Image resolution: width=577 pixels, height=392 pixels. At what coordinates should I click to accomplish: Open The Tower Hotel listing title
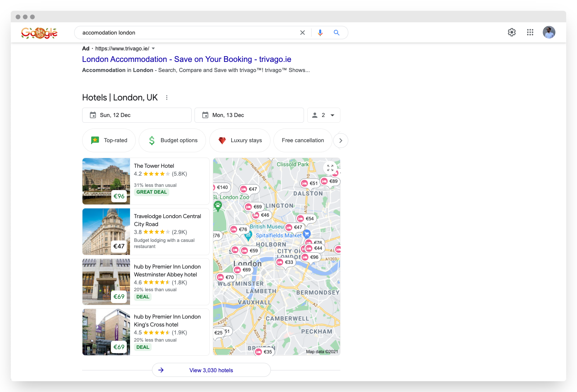[x=154, y=166]
